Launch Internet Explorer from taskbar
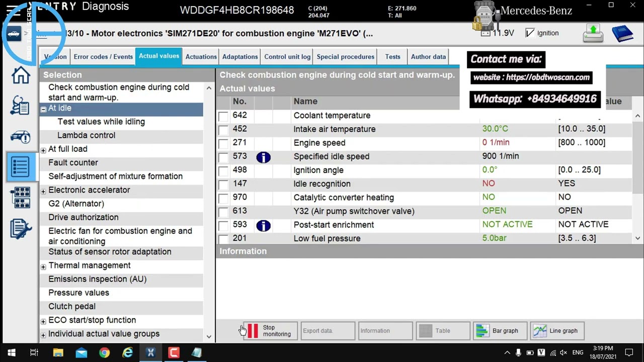 127,353
